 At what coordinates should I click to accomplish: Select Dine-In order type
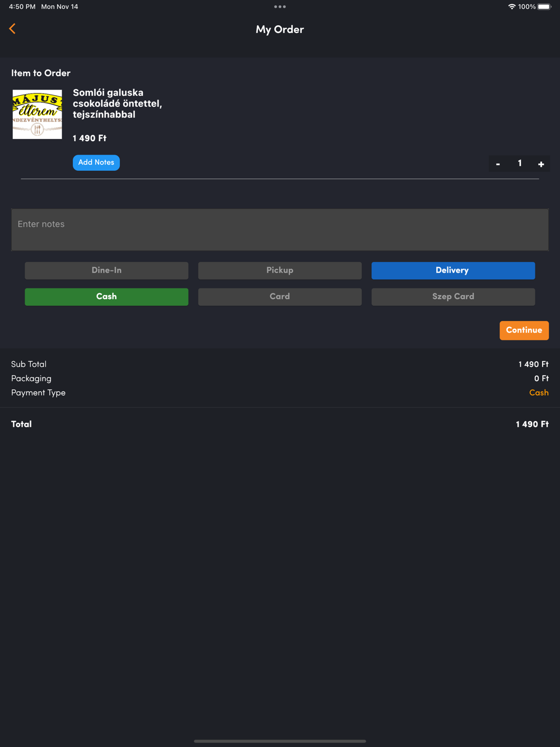(x=106, y=270)
